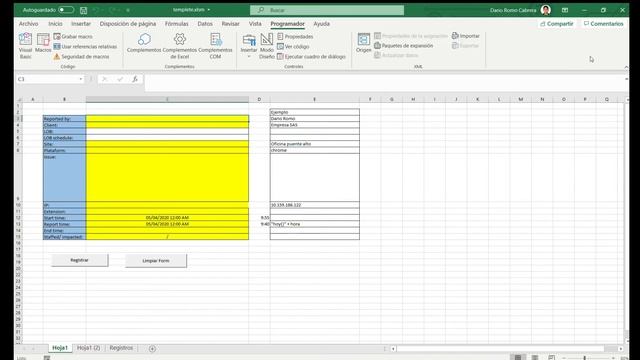Click the insert function fx icon
This screenshot has width=640, height=360.
click(135, 79)
